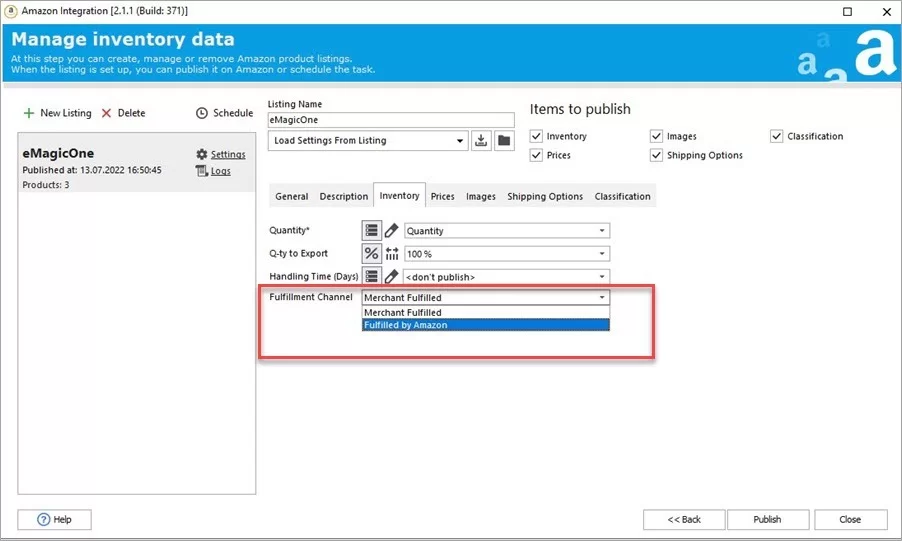Open the Description tab
This screenshot has height=541, width=902.
(x=344, y=196)
